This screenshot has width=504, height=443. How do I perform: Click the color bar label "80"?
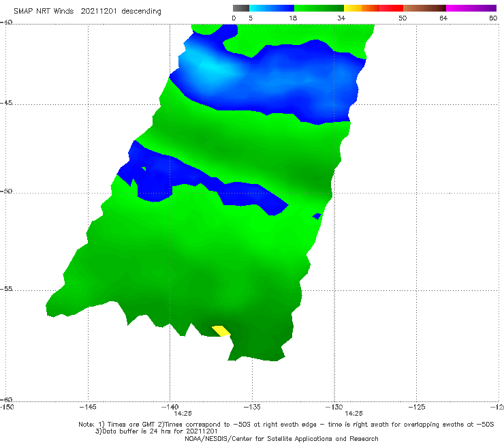click(493, 18)
